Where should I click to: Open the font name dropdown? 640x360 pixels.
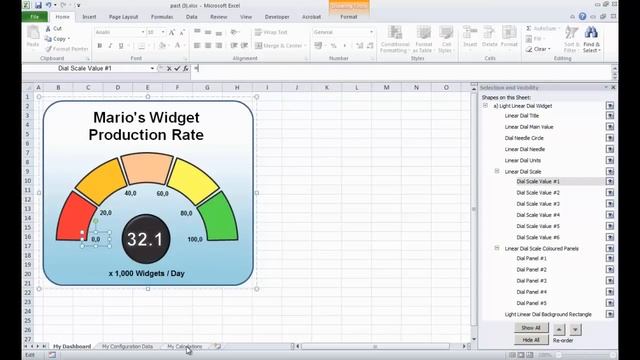point(142,32)
